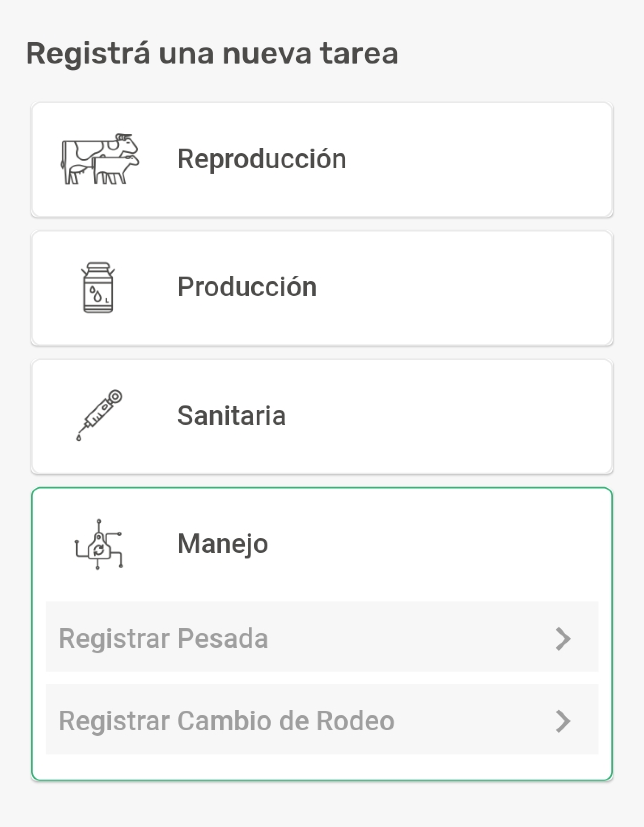The height and width of the screenshot is (827, 644).
Task: Click the chevron beside Registrar Cambio de Rodeo
Action: click(563, 721)
